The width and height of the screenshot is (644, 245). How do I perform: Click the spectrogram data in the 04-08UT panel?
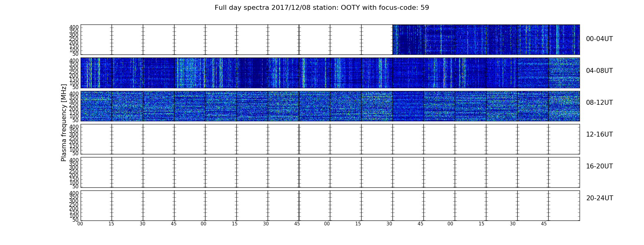tap(330, 73)
